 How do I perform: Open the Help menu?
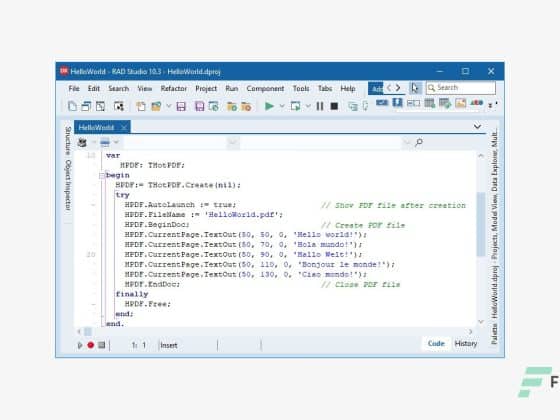point(348,88)
